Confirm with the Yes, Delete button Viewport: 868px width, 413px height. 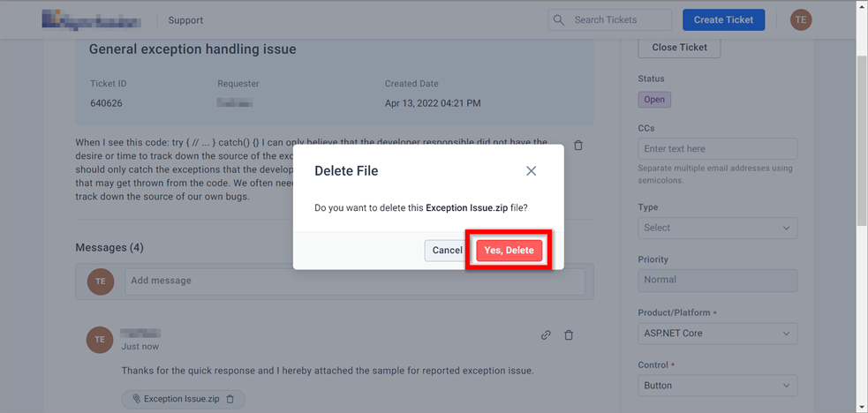(x=509, y=250)
